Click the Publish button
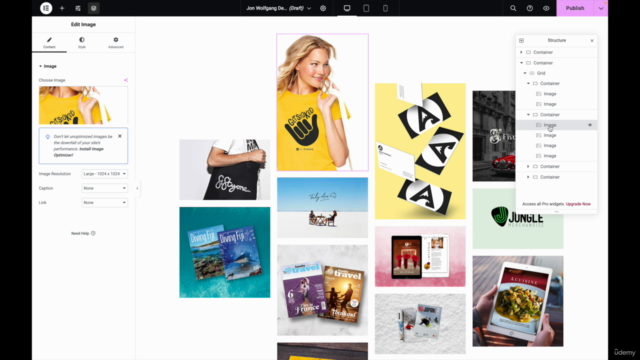 click(x=575, y=8)
